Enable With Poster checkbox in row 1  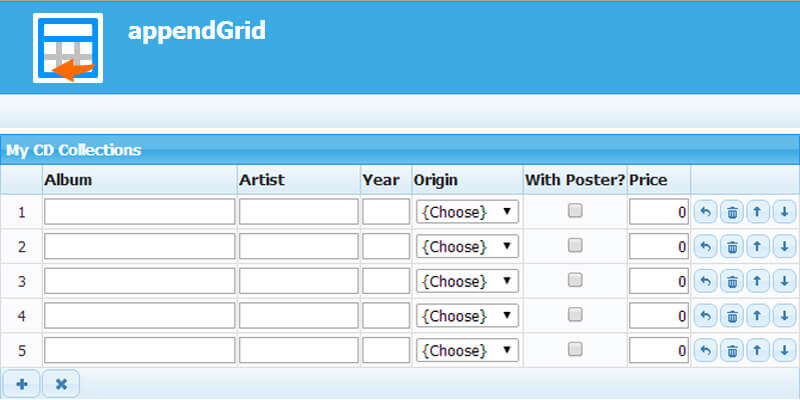pyautogui.click(x=575, y=211)
